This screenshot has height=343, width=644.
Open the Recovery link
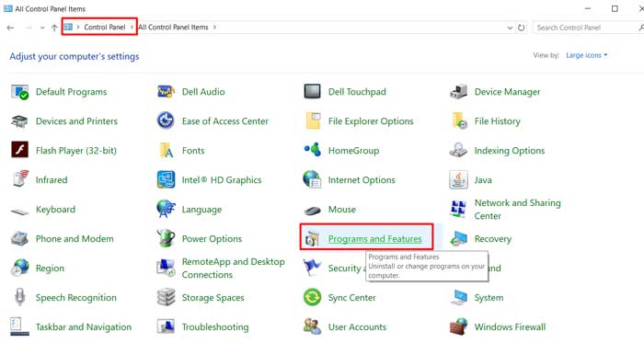[493, 239]
